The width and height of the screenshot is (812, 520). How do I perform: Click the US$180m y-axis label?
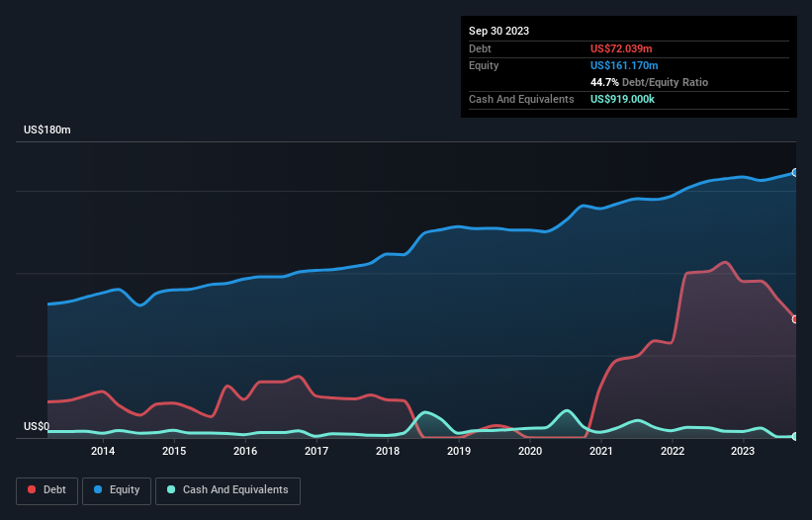47,130
